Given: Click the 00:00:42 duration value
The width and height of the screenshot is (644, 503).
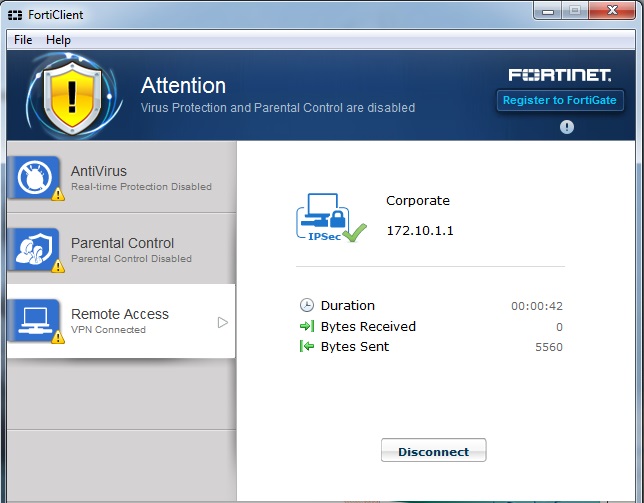Looking at the screenshot, I should click(536, 306).
